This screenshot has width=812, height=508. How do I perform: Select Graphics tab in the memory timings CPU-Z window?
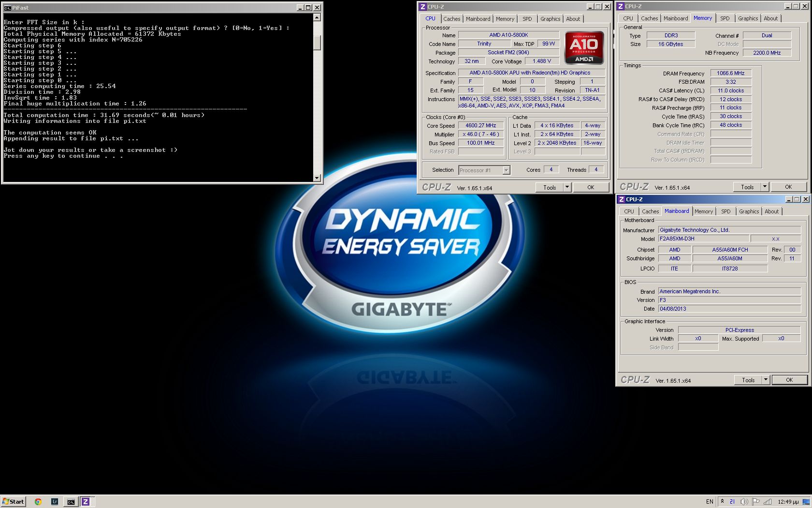748,18
